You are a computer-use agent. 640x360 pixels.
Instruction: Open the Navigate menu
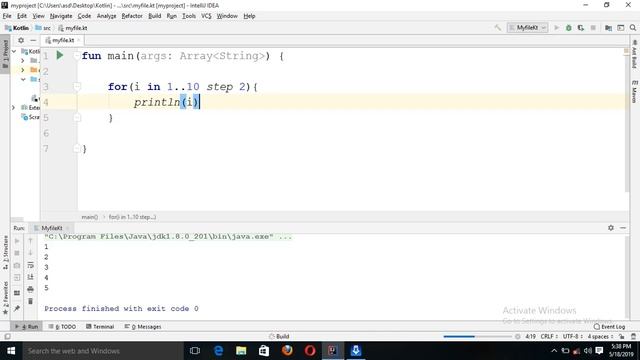click(x=61, y=16)
